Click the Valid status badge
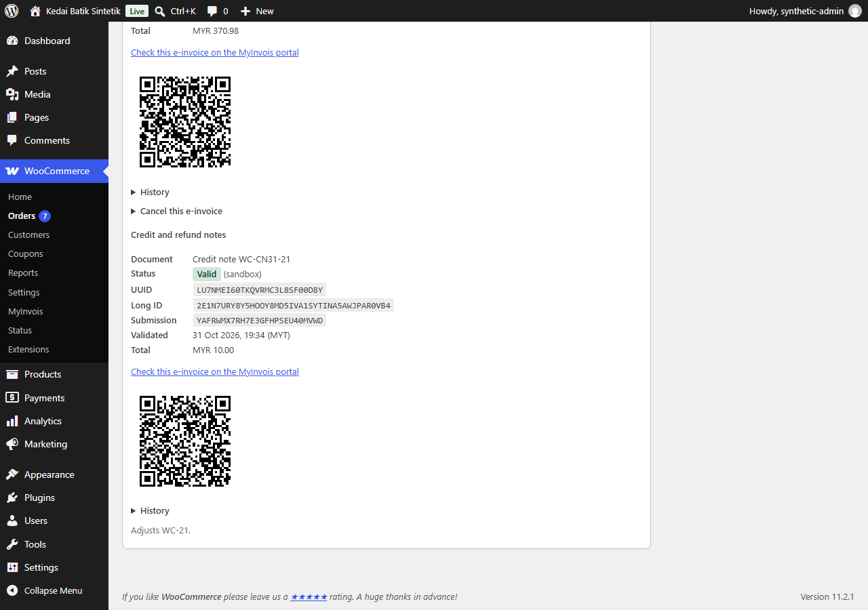Screen dimensions: 868x610 point(207,274)
